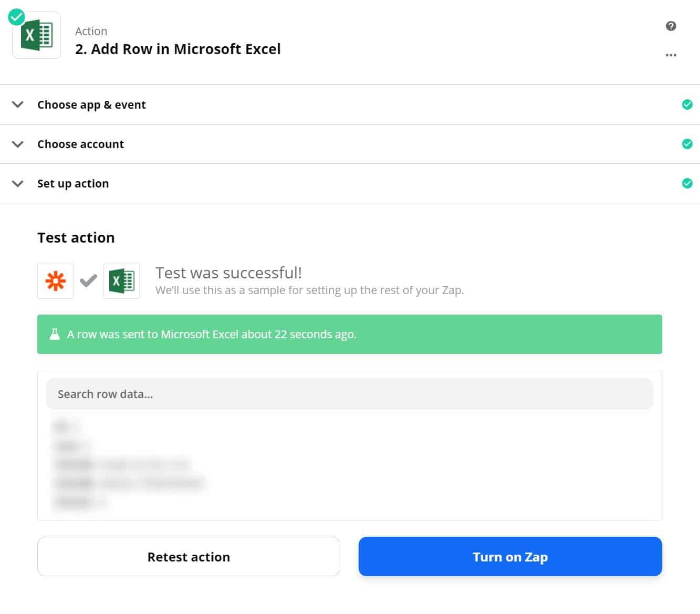Expand the Choose account section chevron

pos(18,144)
